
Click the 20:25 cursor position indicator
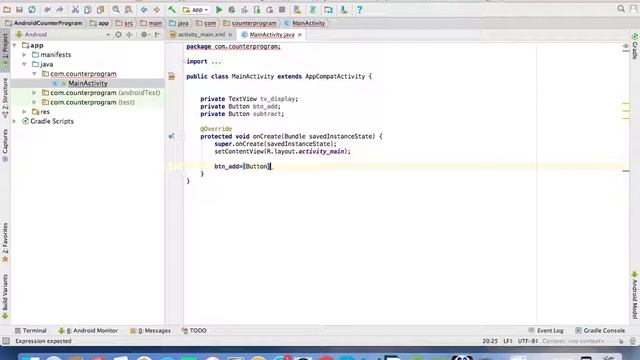(x=490, y=341)
